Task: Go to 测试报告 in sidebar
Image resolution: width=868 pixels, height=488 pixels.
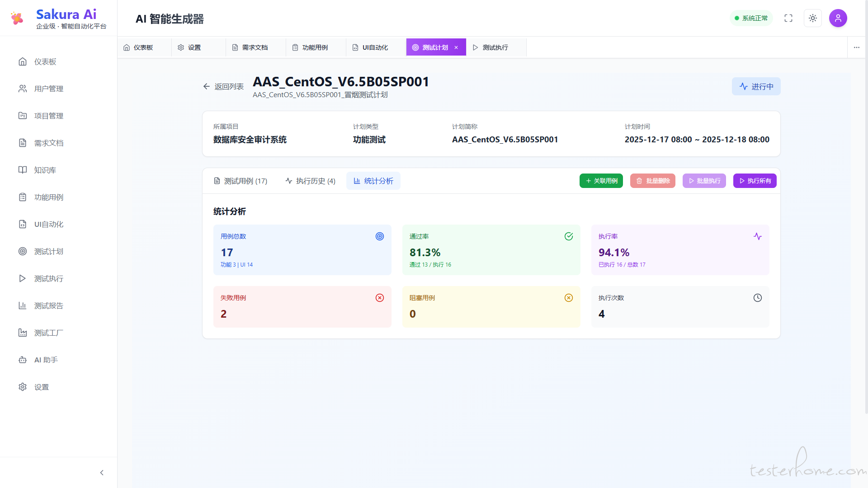Action: pyautogui.click(x=48, y=305)
